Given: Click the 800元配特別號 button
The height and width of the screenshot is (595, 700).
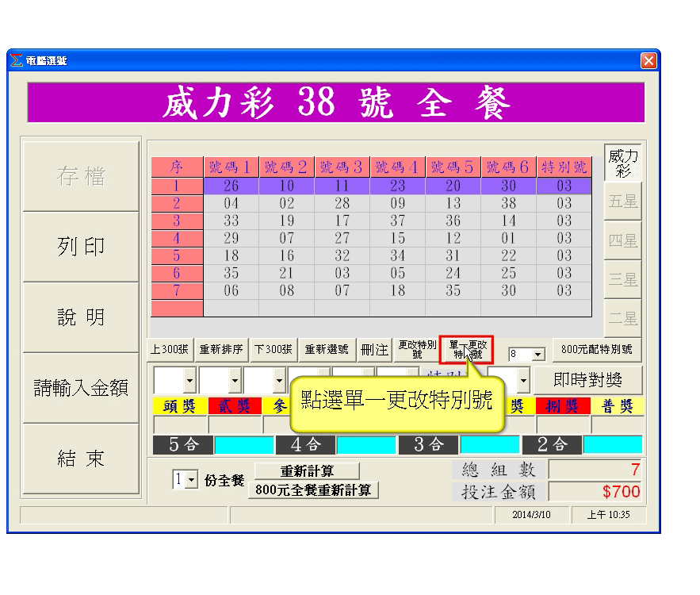Looking at the screenshot, I should [x=597, y=349].
